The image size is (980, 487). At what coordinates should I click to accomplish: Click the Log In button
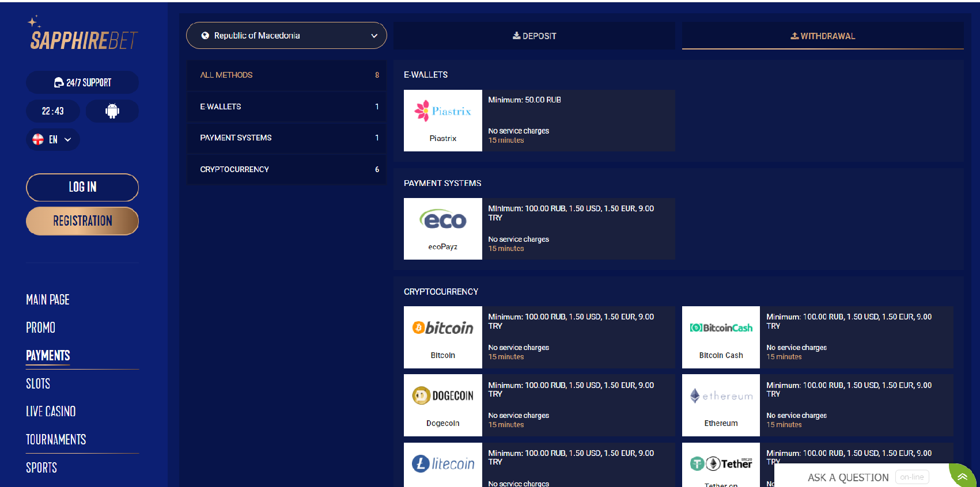[x=82, y=187]
